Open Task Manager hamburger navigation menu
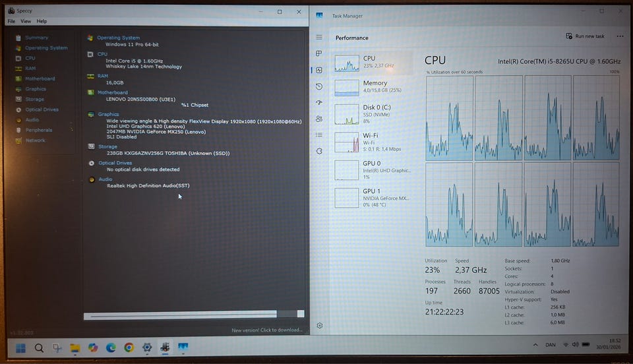This screenshot has height=364, width=633. point(319,37)
